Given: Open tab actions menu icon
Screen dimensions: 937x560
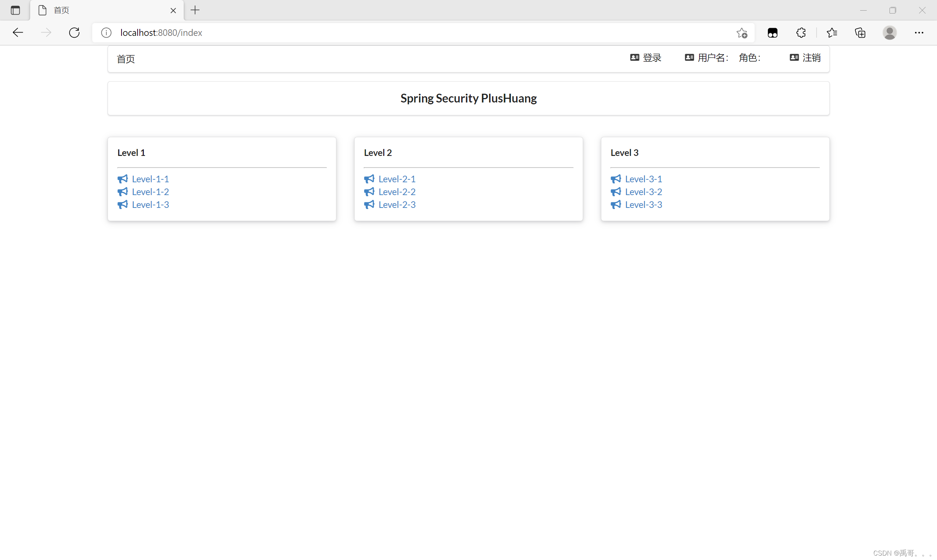Looking at the screenshot, I should coord(15,10).
